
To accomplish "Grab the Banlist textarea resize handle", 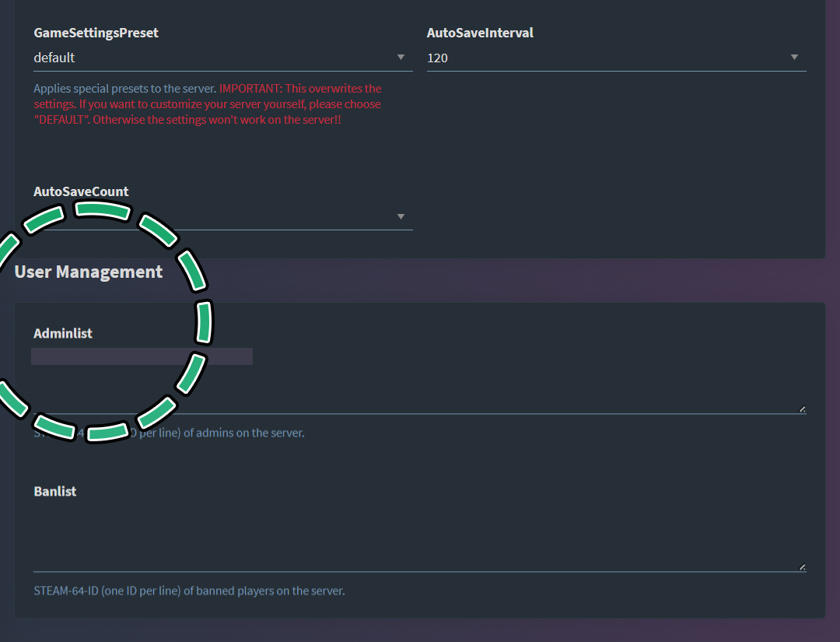I will tap(802, 567).
